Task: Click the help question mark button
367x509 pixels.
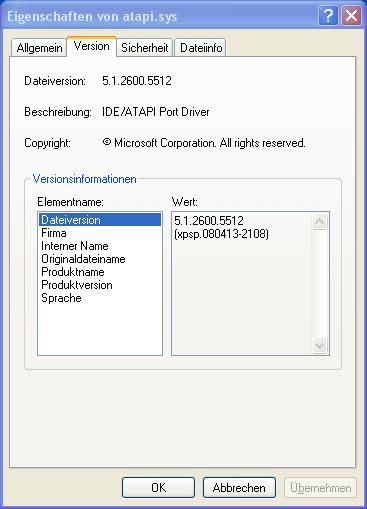Action: (328, 16)
